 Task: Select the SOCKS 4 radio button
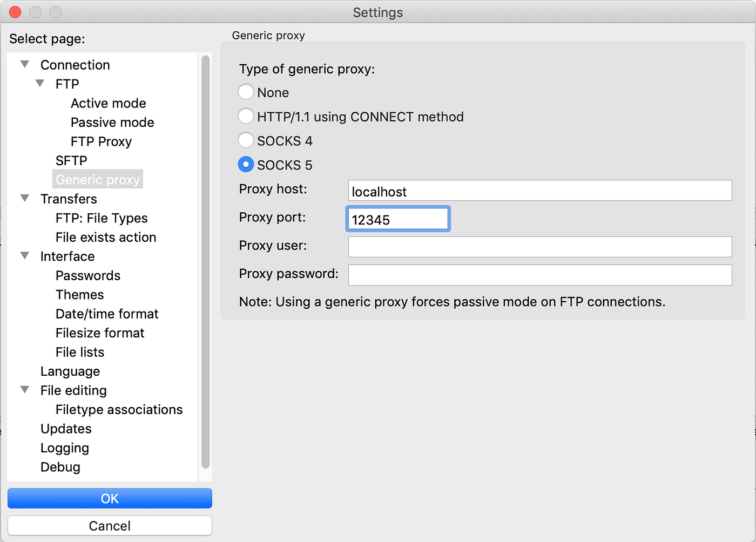click(x=246, y=140)
